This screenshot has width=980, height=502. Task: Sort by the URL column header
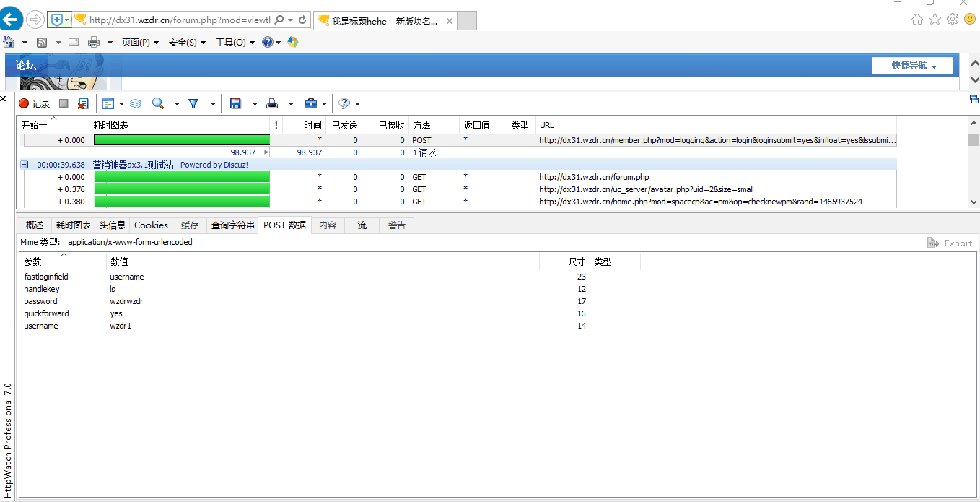(547, 125)
